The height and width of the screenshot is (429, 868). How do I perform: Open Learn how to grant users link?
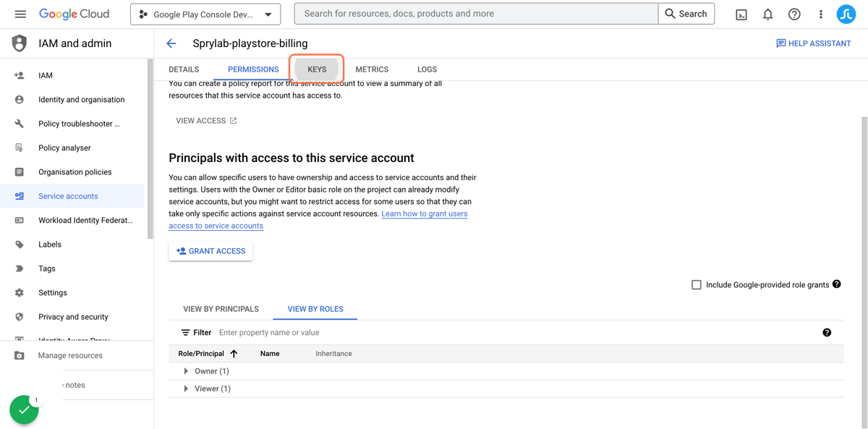tap(425, 214)
